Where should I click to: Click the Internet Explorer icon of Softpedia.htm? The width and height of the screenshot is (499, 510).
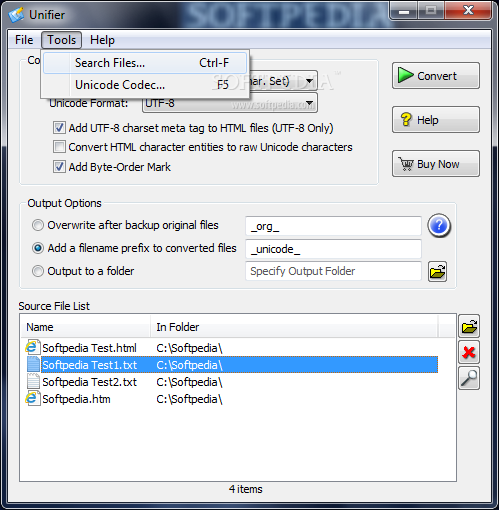pyautogui.click(x=32, y=399)
